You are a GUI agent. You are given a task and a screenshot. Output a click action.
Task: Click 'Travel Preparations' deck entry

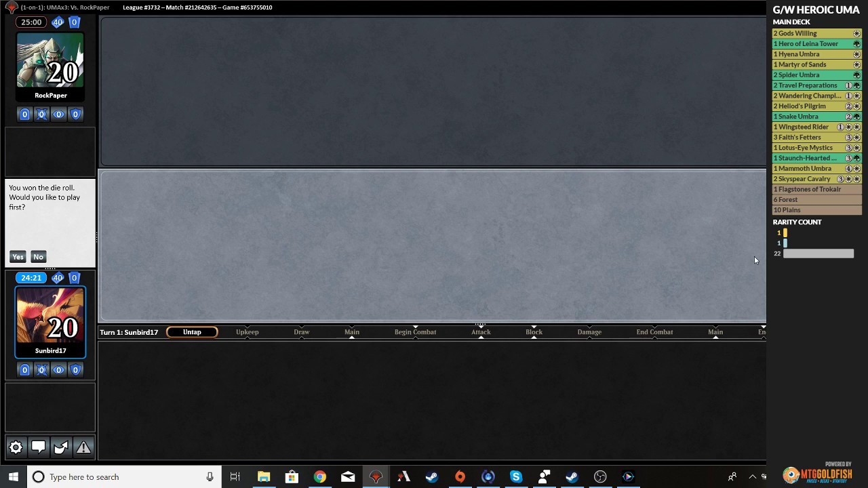817,85
